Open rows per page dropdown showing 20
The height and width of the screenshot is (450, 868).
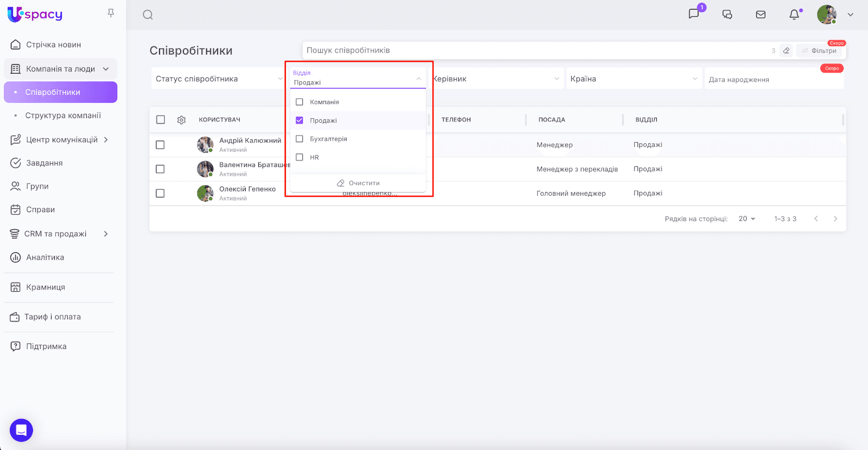click(746, 218)
